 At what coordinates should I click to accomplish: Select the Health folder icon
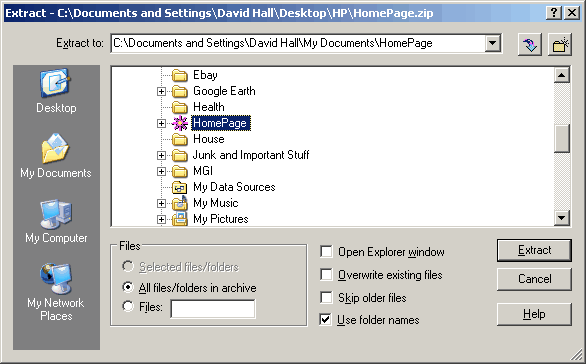pos(180,108)
